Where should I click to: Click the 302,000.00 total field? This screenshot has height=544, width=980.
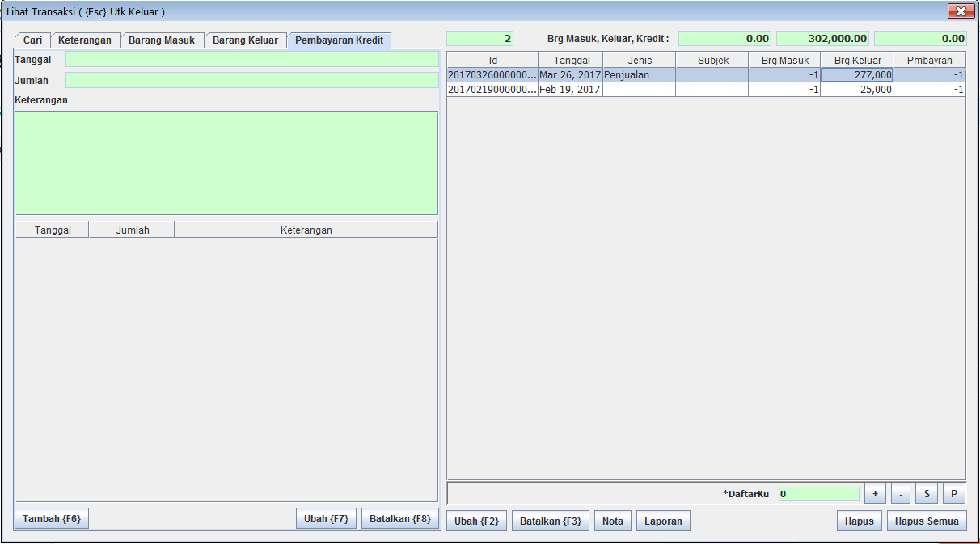coord(822,38)
